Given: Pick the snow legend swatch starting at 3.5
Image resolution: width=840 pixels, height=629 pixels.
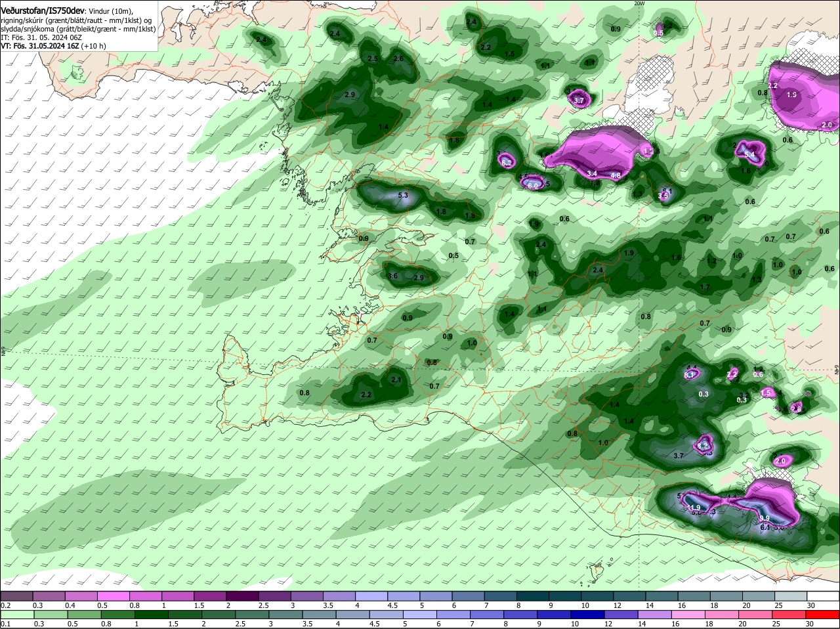Looking at the screenshot, I should 339,596.
